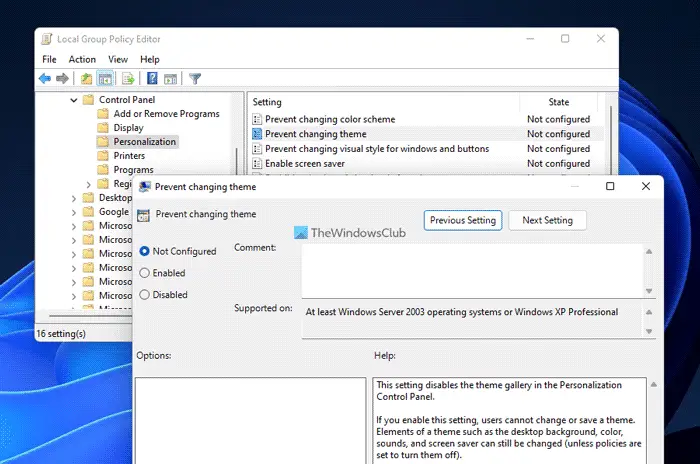The image size is (700, 464).
Task: Open the View menu
Action: [x=118, y=59]
